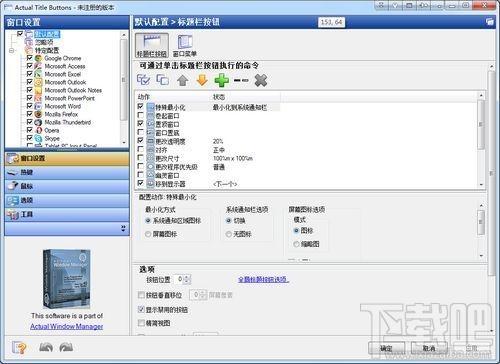Click the actions list vertical scrollbar
This screenshot has width=500, height=364.
(x=481, y=140)
